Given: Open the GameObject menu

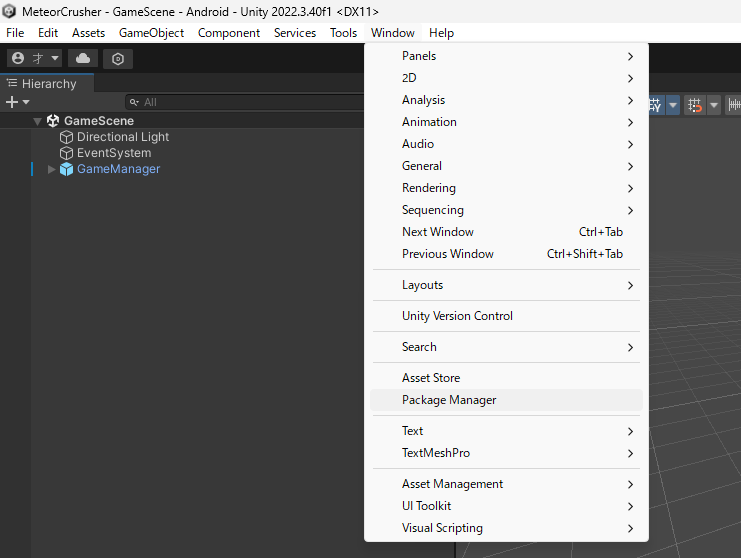Looking at the screenshot, I should click(x=151, y=33).
